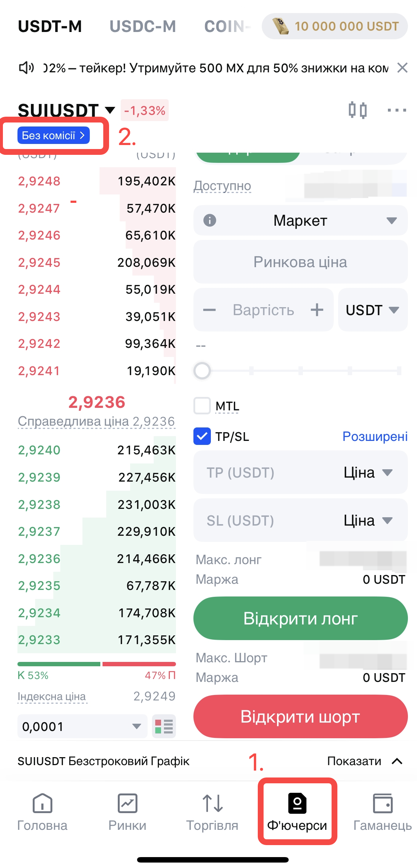Click the position size slider handle
The width and height of the screenshot is (417, 868).
pyautogui.click(x=202, y=371)
